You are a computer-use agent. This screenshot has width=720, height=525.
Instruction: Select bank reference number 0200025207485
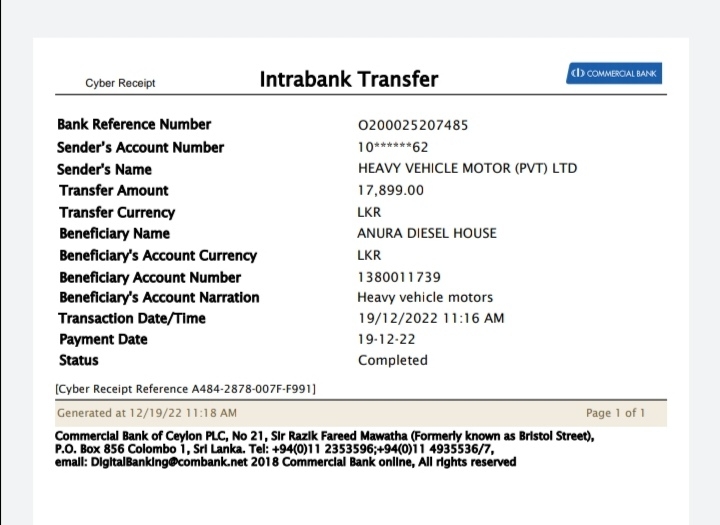(412, 126)
